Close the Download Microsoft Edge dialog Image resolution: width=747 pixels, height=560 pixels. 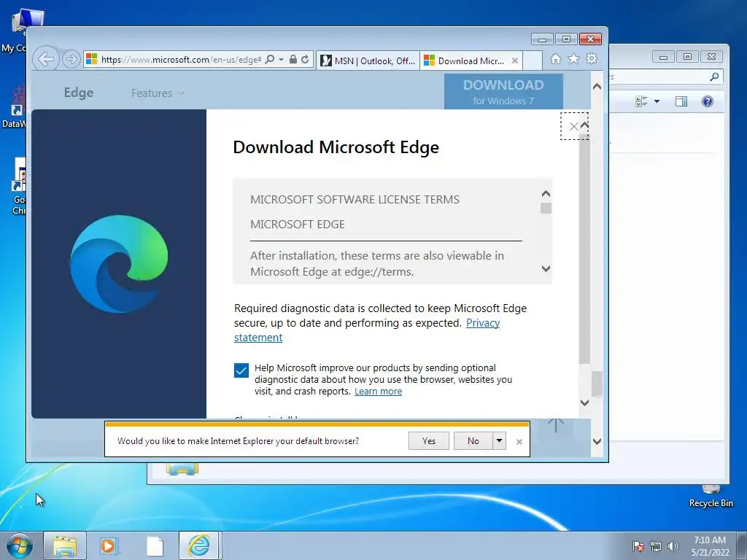tap(573, 126)
